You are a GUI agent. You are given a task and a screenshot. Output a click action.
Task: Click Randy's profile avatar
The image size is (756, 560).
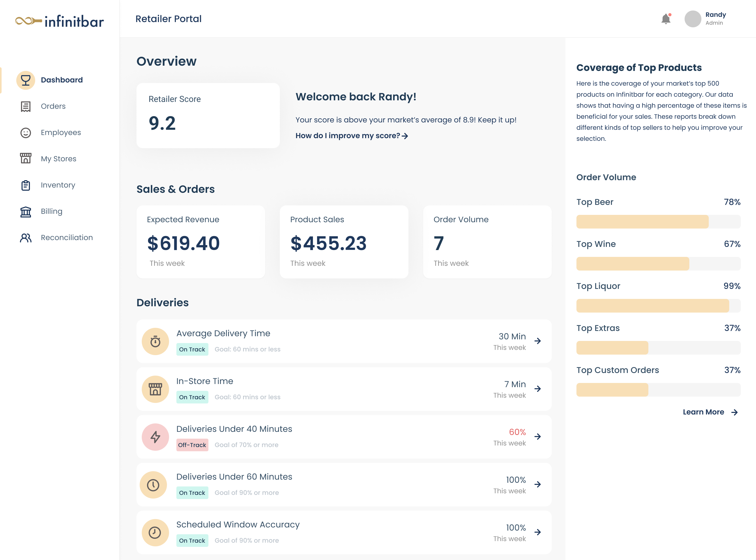tap(693, 19)
